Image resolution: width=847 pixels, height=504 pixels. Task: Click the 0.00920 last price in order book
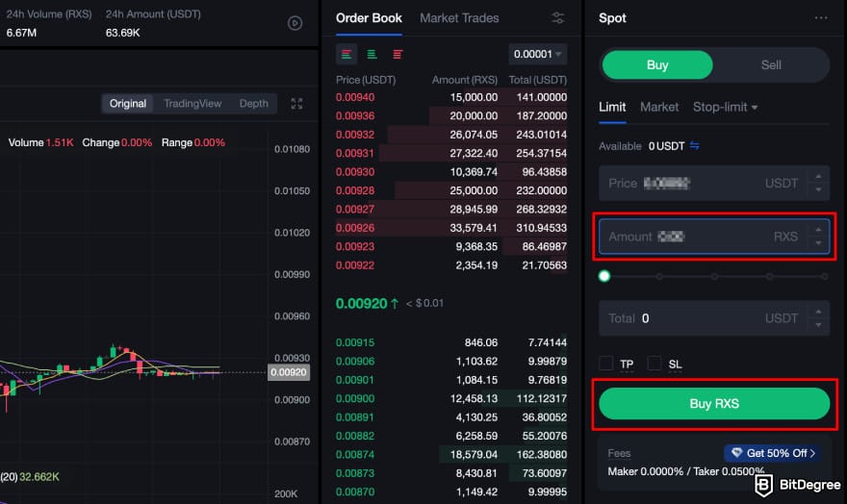point(361,303)
